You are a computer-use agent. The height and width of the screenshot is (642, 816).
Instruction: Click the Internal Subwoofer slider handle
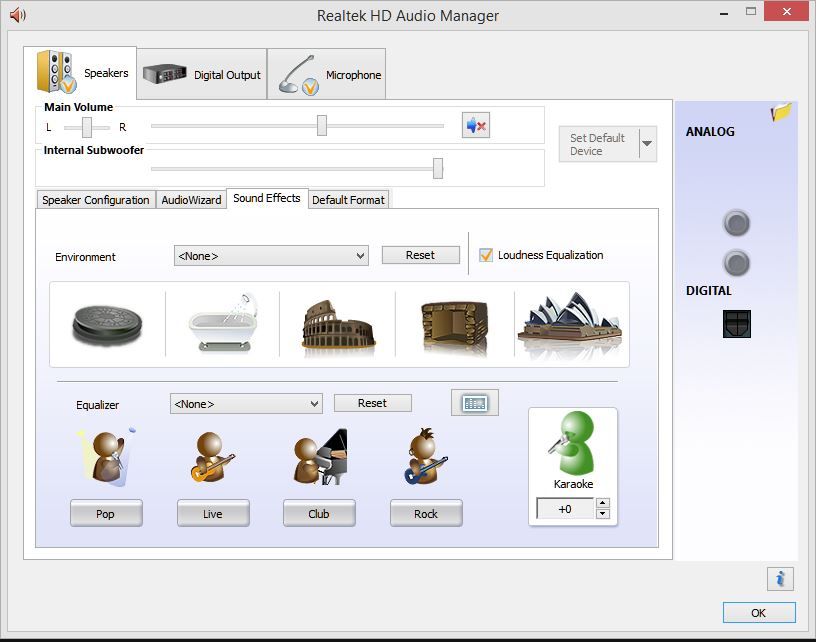[438, 169]
